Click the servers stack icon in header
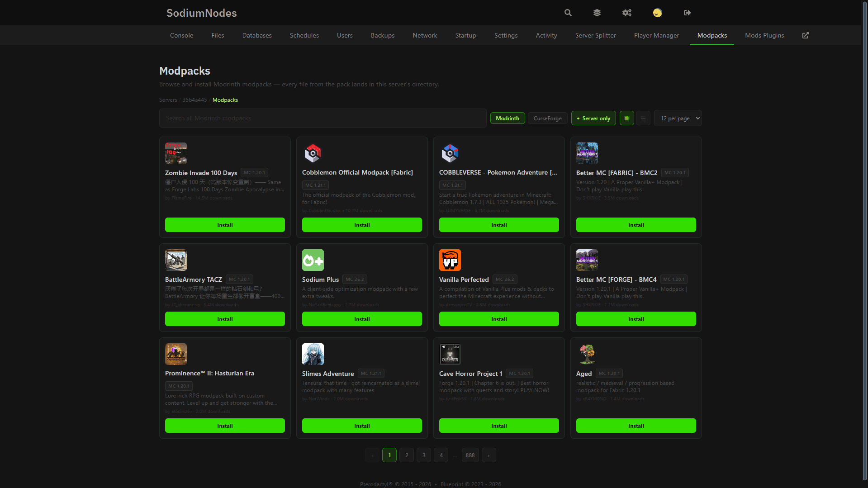The image size is (868, 488). tap(597, 13)
